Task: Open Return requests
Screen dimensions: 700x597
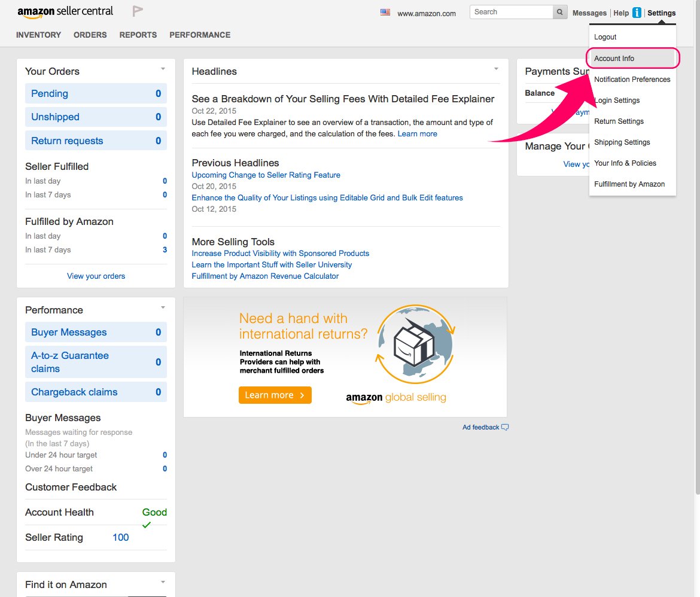Action: pyautogui.click(x=96, y=141)
